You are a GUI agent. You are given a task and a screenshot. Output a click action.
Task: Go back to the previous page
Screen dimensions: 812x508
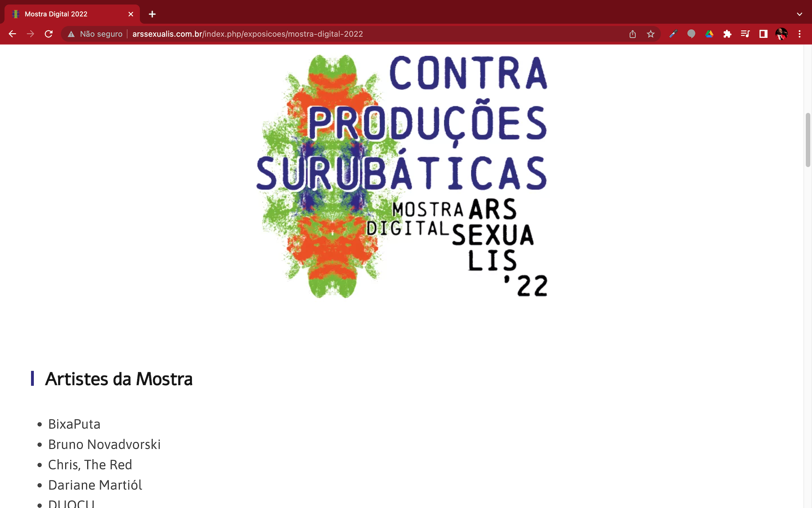tap(13, 34)
